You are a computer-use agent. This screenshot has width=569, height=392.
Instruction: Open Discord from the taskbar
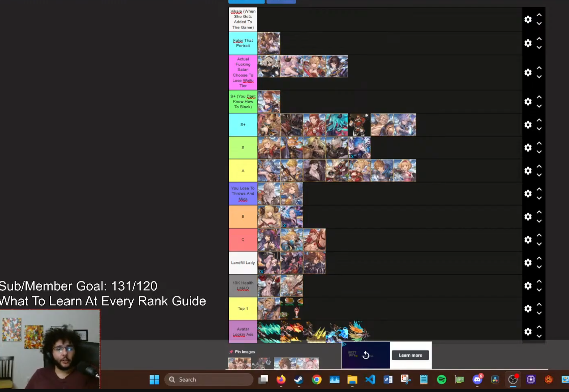[x=477, y=380]
